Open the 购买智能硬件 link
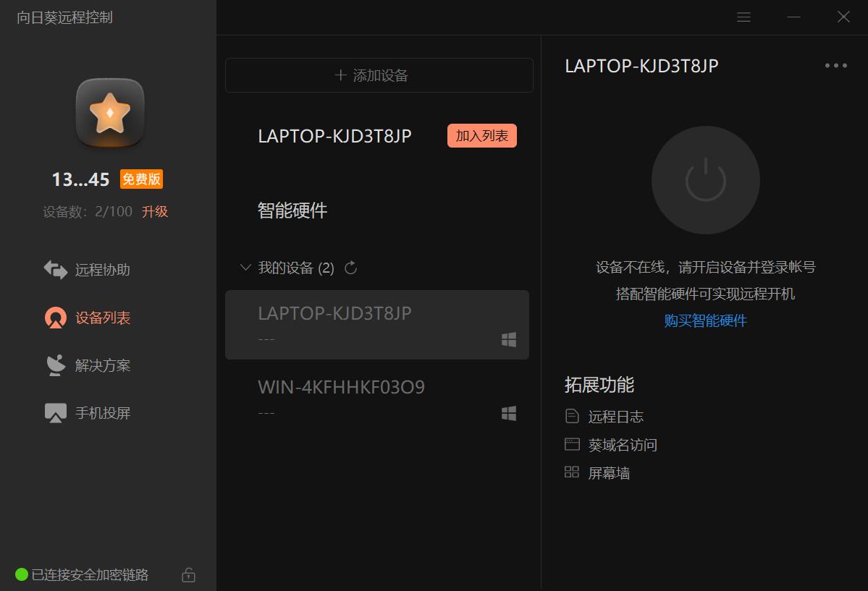Viewport: 868px width, 591px height. click(704, 321)
